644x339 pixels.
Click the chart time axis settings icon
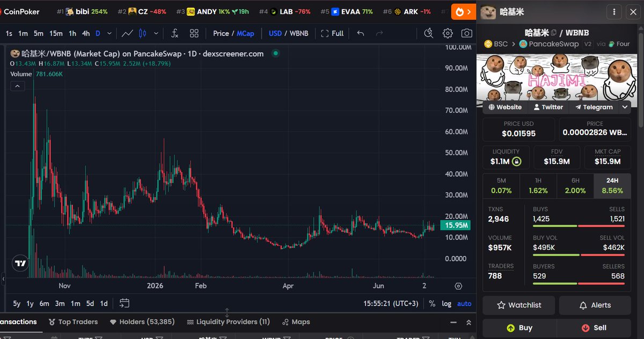pyautogui.click(x=458, y=286)
